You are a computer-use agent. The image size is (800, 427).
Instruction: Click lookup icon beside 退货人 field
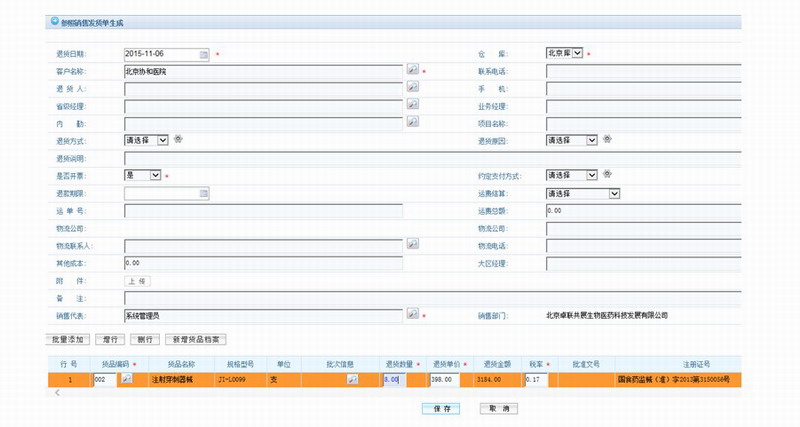pyautogui.click(x=412, y=88)
